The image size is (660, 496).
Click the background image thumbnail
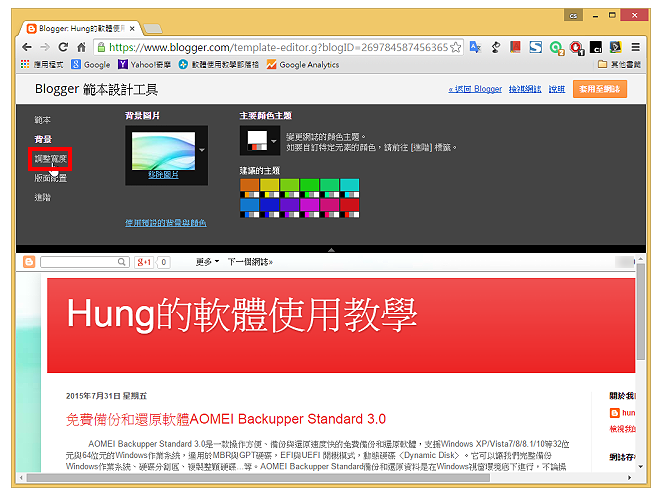pyautogui.click(x=163, y=151)
